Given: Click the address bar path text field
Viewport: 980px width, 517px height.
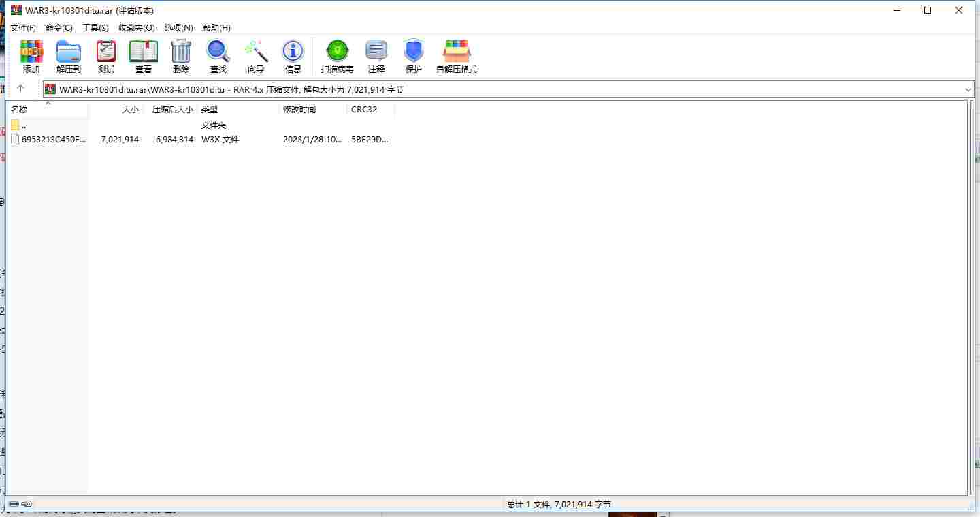Looking at the screenshot, I should (509, 89).
